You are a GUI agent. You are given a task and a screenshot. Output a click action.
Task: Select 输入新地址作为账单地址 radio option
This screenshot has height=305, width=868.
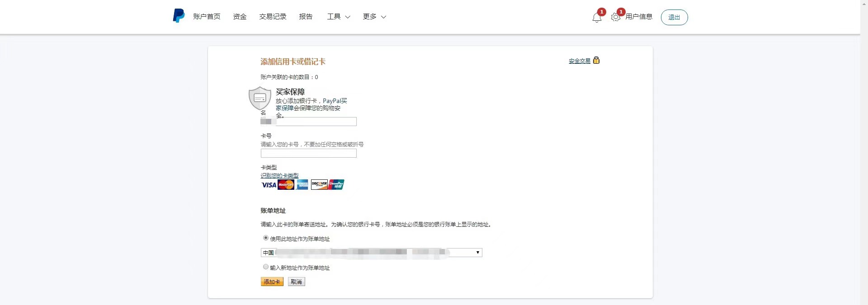266,267
